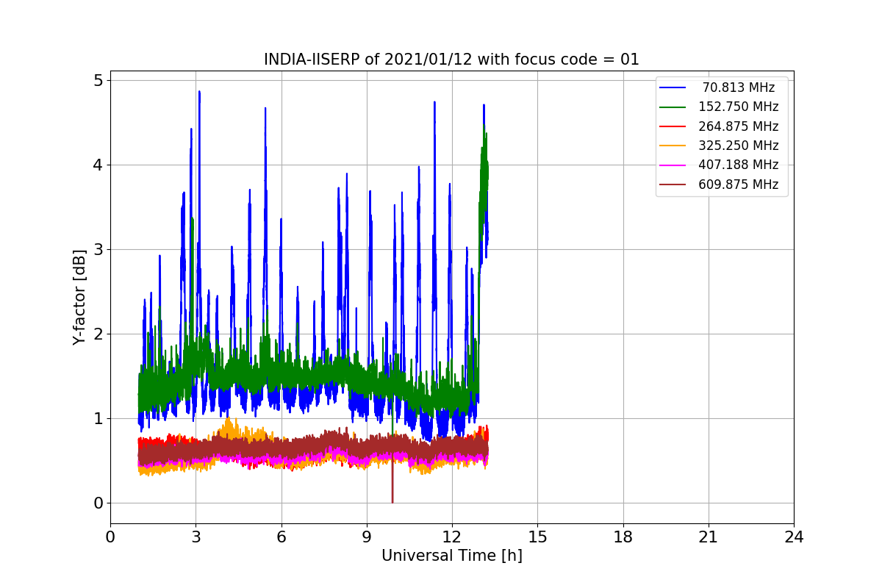Click the x-axis tick label '3'

(x=196, y=537)
